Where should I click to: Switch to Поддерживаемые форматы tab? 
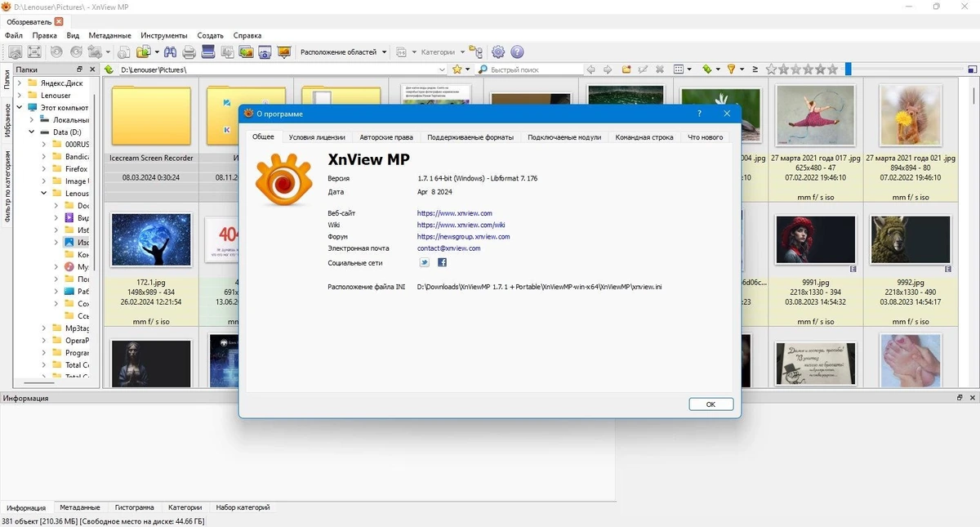(470, 137)
